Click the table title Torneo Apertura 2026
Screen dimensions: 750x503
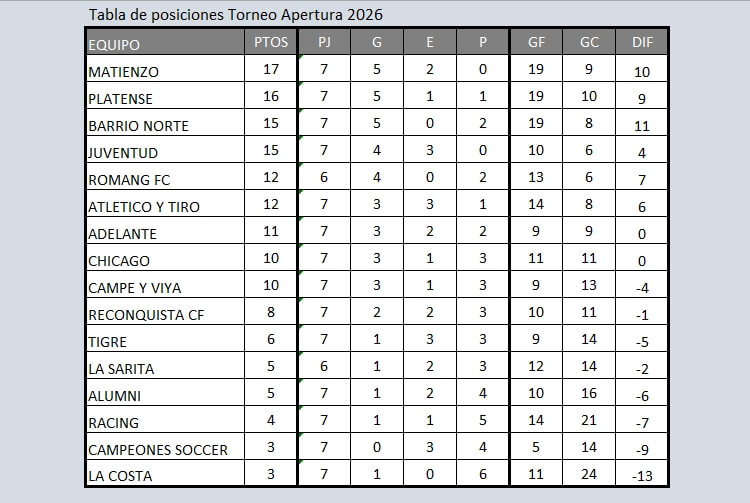point(235,15)
